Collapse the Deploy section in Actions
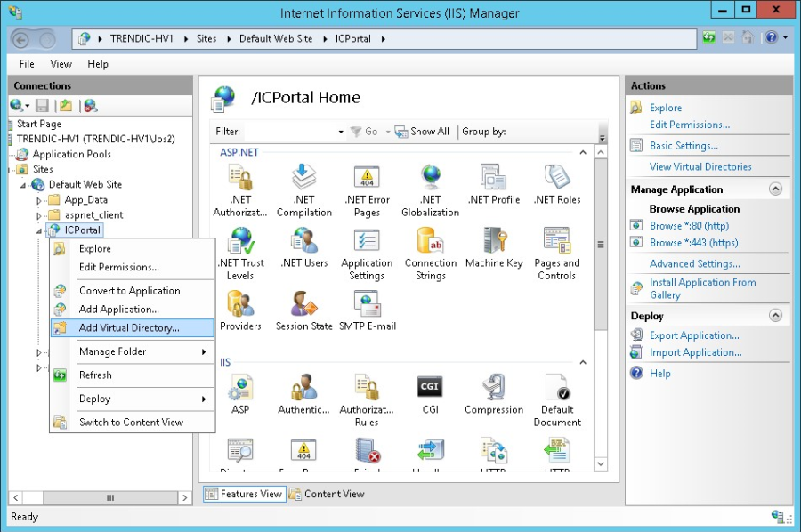801x532 pixels. click(x=775, y=316)
